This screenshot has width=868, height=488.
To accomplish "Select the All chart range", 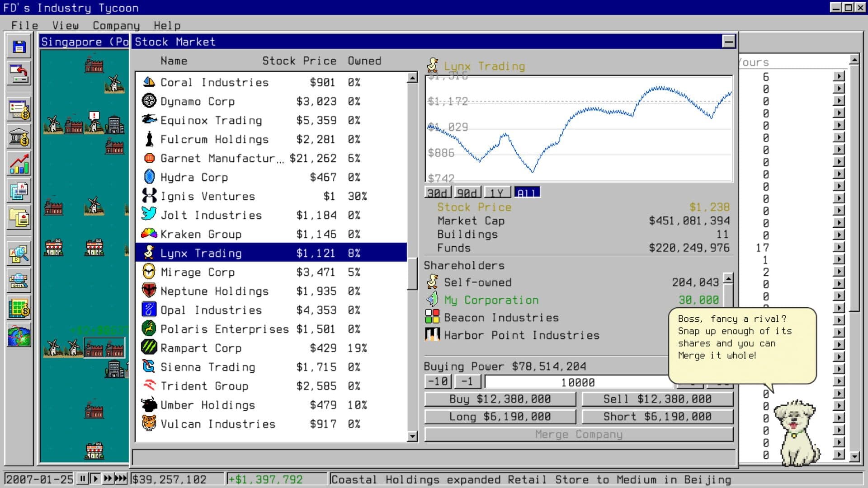I will click(527, 193).
